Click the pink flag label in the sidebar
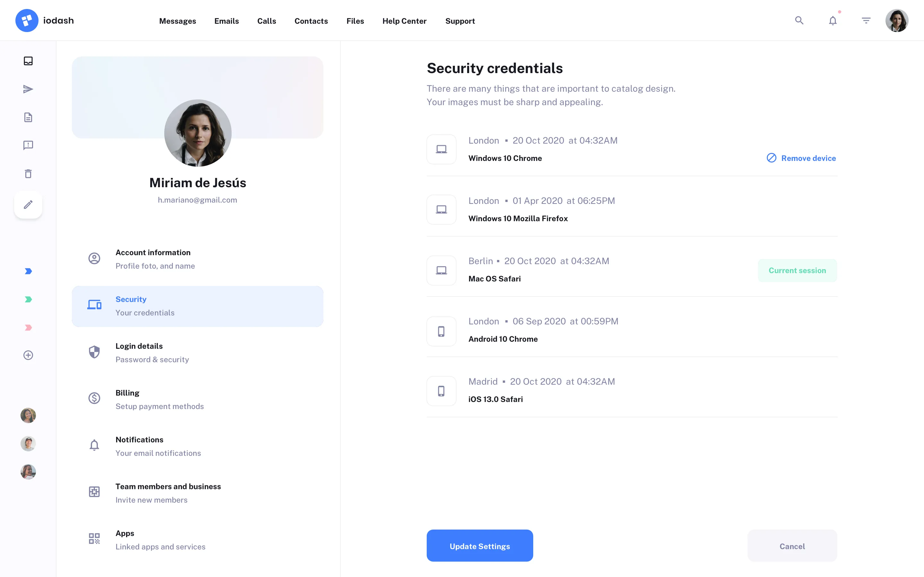 28,327
